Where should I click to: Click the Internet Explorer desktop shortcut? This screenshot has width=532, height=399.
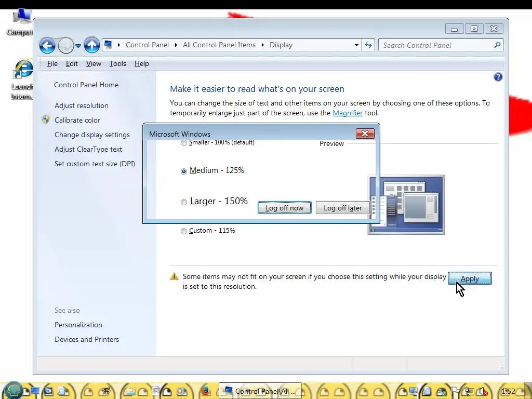point(22,79)
